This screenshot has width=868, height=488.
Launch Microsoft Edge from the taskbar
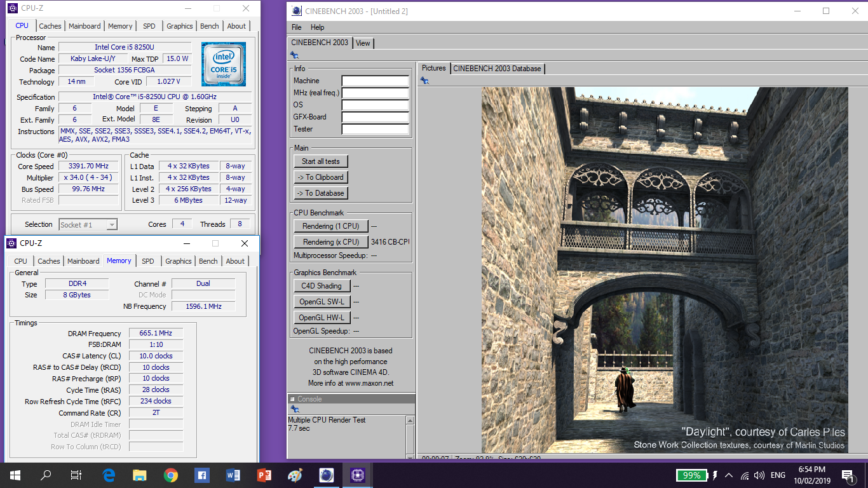(x=109, y=475)
